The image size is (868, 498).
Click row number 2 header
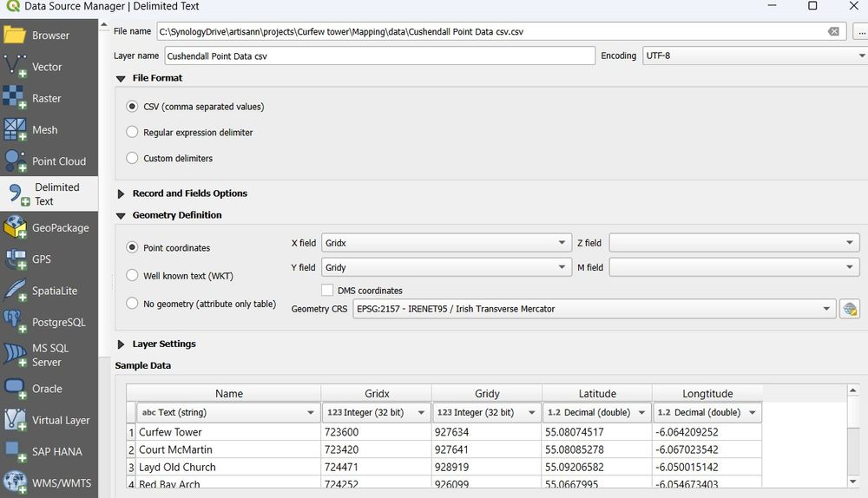(131, 450)
